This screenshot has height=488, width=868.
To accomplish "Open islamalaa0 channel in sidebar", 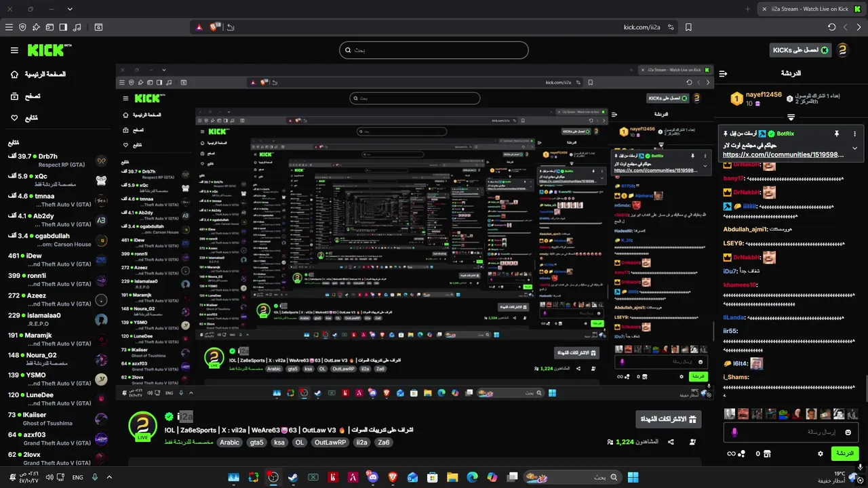I will coord(58,319).
